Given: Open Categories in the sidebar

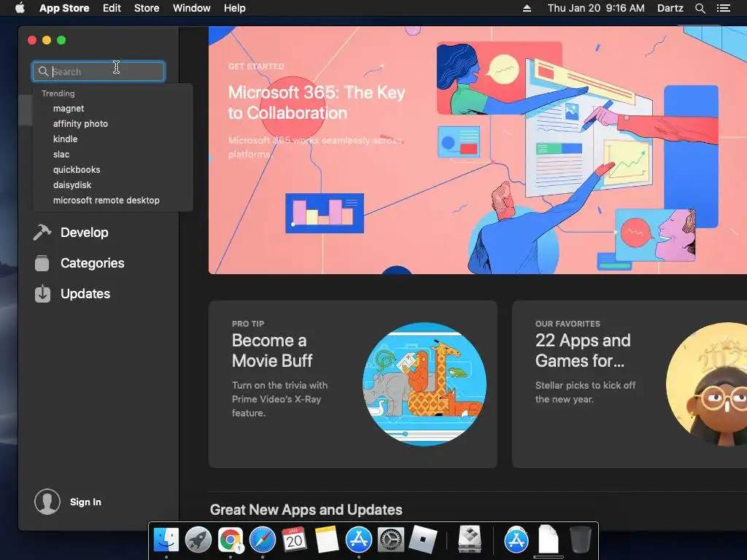Looking at the screenshot, I should coord(93,262).
